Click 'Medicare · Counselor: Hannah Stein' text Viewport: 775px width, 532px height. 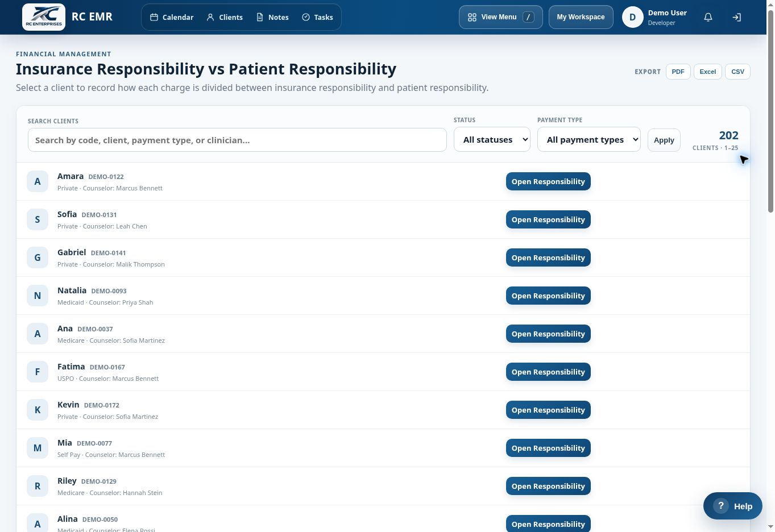[x=110, y=493]
